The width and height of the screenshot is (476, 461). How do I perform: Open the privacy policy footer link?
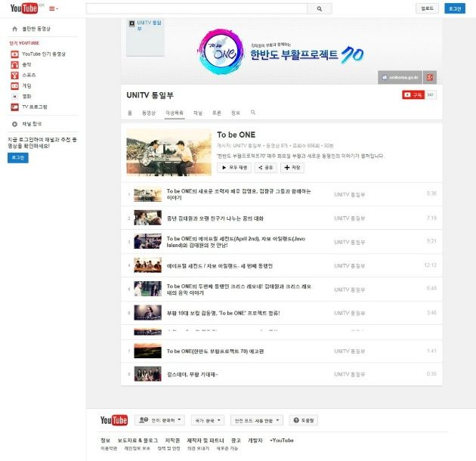click(137, 449)
